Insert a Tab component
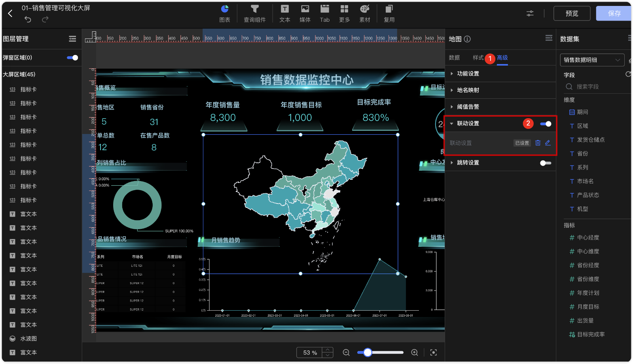The image size is (633, 364). click(325, 13)
